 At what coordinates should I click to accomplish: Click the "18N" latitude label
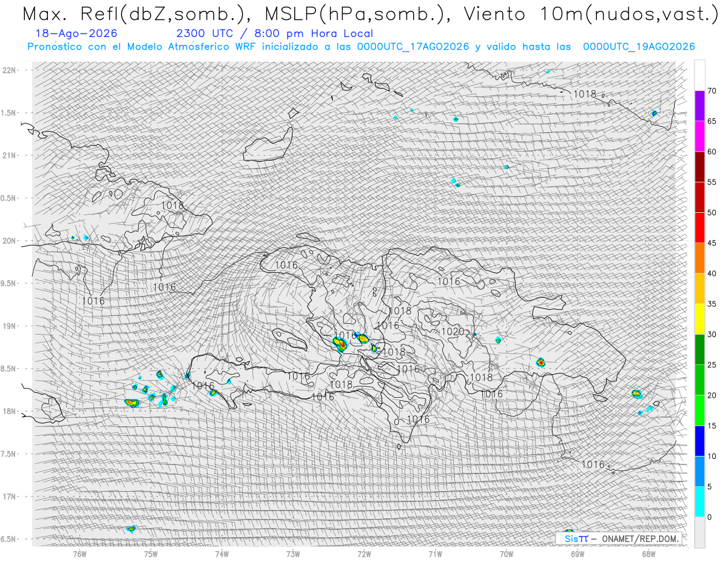coord(9,411)
